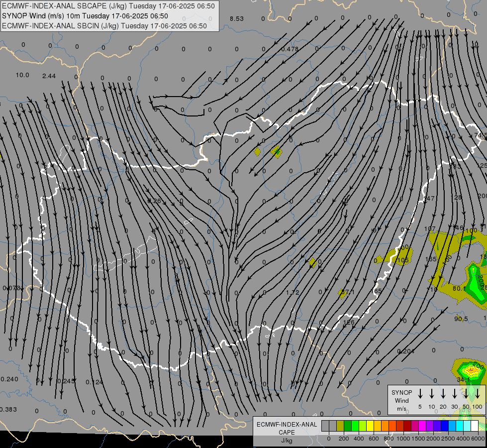Select the SBCIN title line in the header
Viewport: 487px width, 448px height.
[104, 26]
